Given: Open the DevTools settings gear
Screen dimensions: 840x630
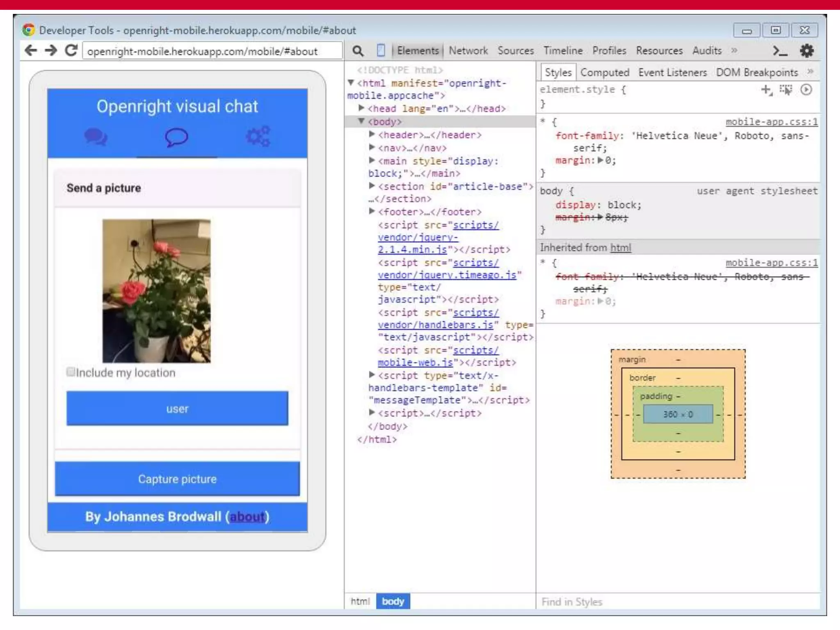Looking at the screenshot, I should click(806, 51).
